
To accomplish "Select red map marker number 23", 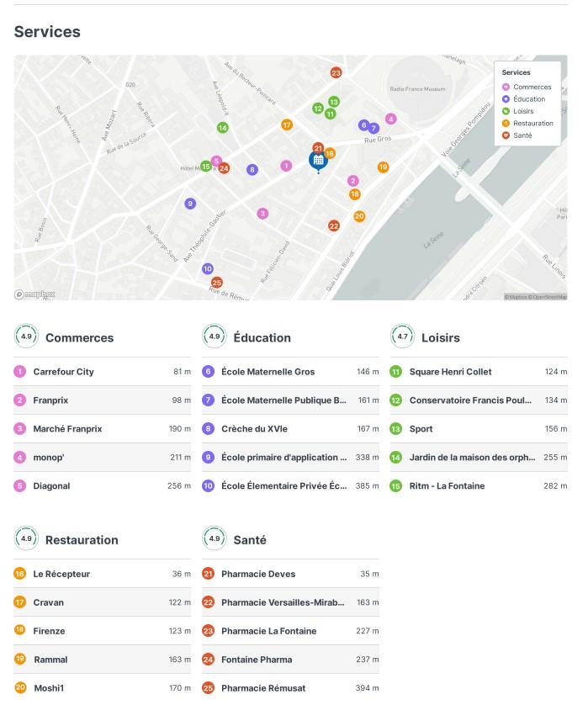I will (x=336, y=73).
